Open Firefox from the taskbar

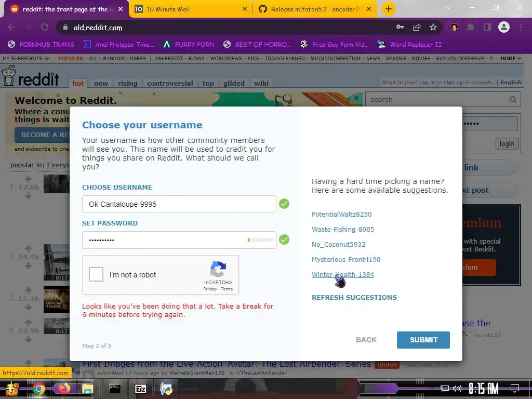pos(63,389)
